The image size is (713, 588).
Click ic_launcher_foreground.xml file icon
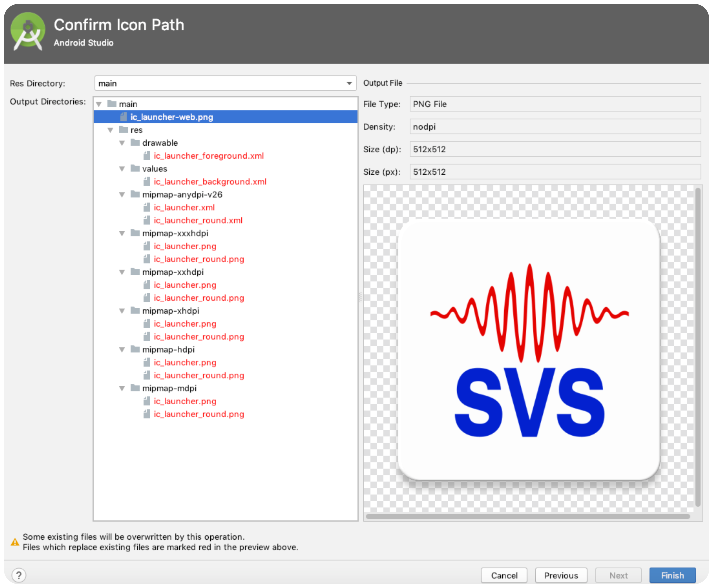click(147, 156)
